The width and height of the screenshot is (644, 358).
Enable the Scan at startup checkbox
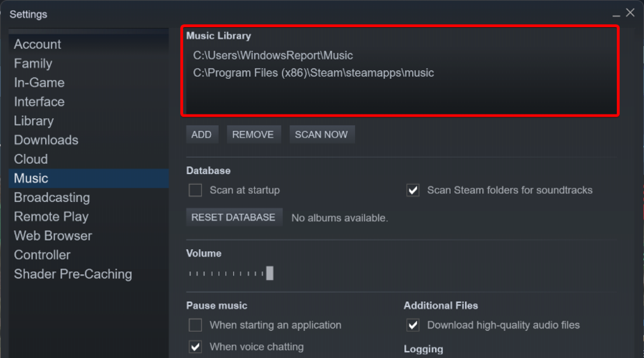point(195,190)
